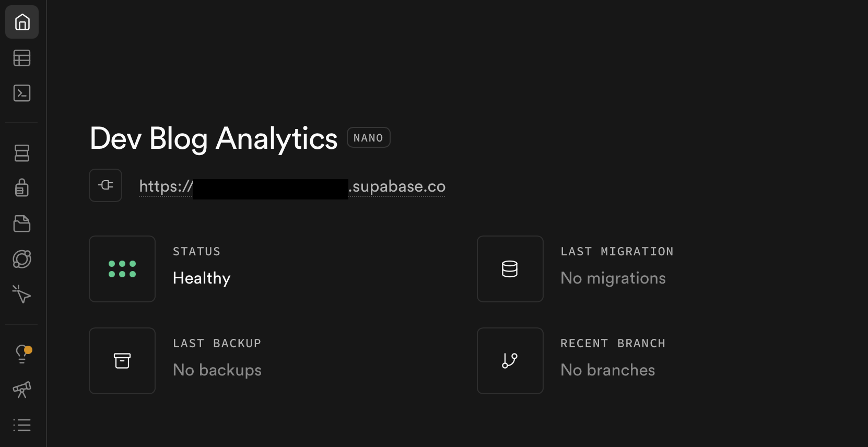Screen dimensions: 868x447
Task: Click the NANO compute badge
Action: click(368, 138)
